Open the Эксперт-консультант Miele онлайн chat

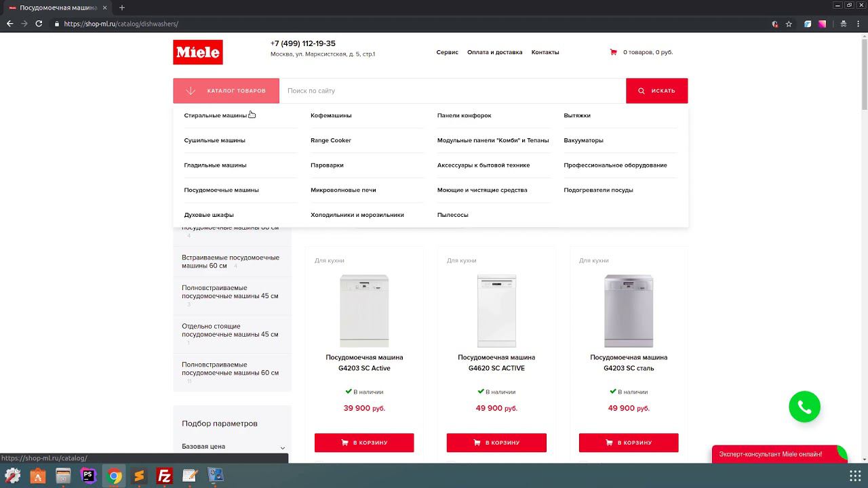point(780,454)
